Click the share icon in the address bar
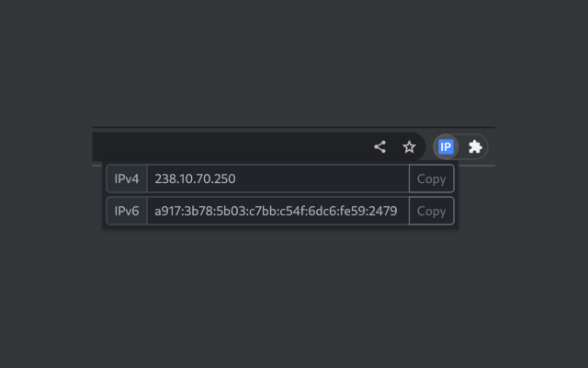The height and width of the screenshot is (368, 588). pyautogui.click(x=379, y=146)
